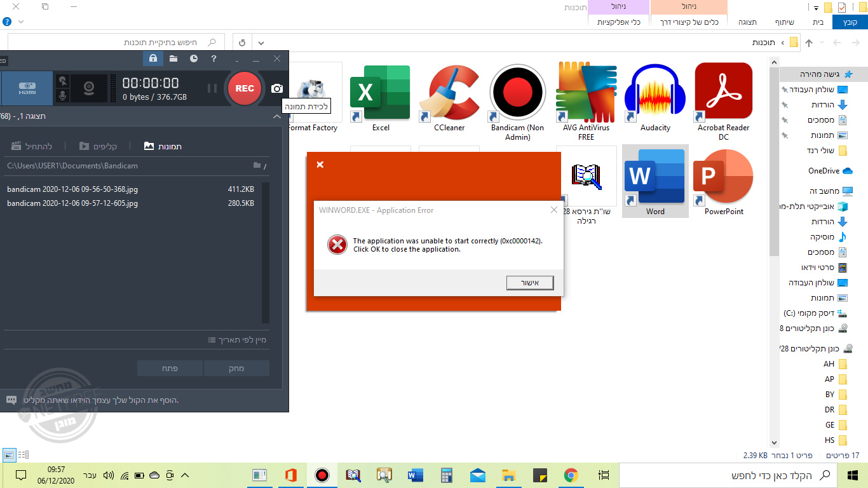The image size is (868, 488).
Task: Select the Audacity shortcut
Action: point(655,98)
